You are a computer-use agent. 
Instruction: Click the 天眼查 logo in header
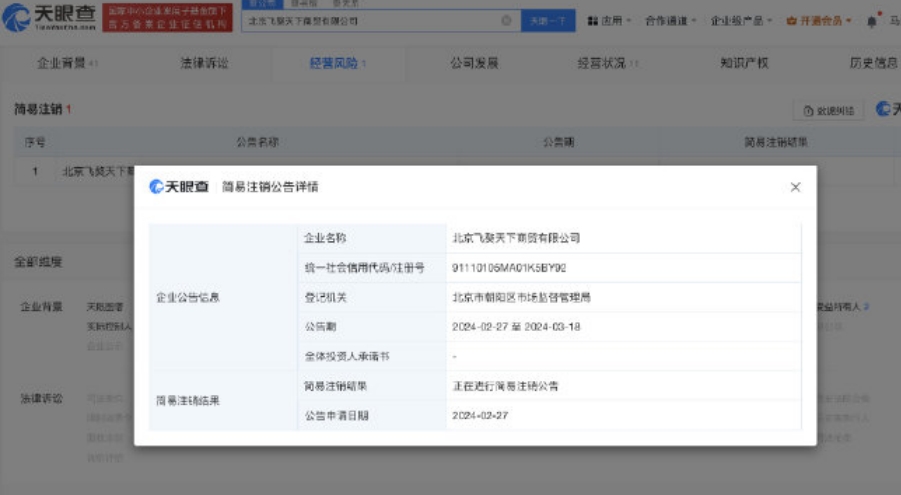pyautogui.click(x=49, y=18)
